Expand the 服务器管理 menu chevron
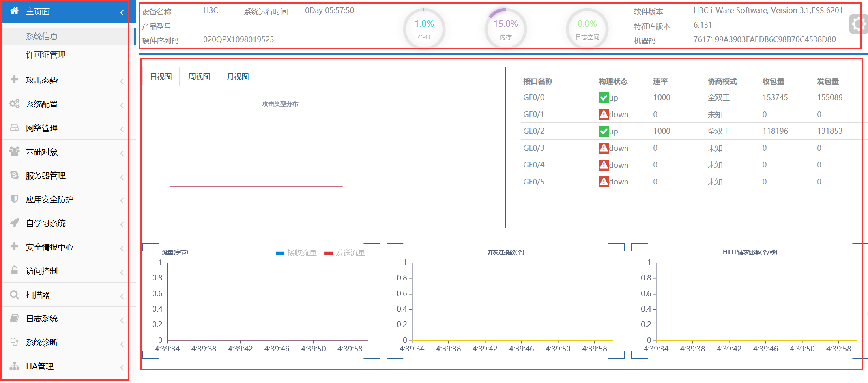This screenshot has width=868, height=383. [x=122, y=177]
